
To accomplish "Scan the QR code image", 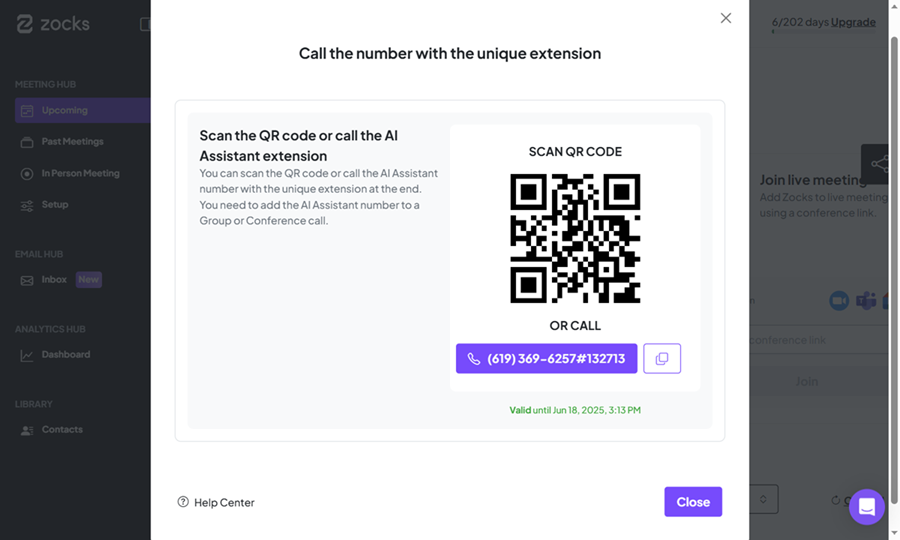I will pyautogui.click(x=575, y=239).
